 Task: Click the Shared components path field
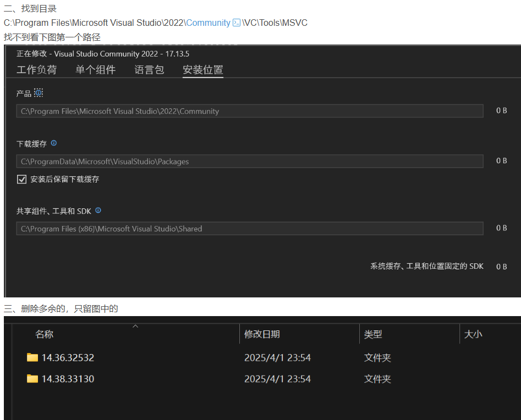click(x=250, y=229)
